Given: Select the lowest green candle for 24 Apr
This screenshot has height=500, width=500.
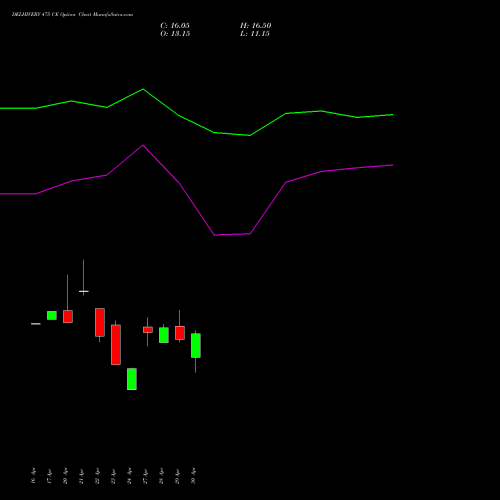Looking at the screenshot, I should [132, 379].
